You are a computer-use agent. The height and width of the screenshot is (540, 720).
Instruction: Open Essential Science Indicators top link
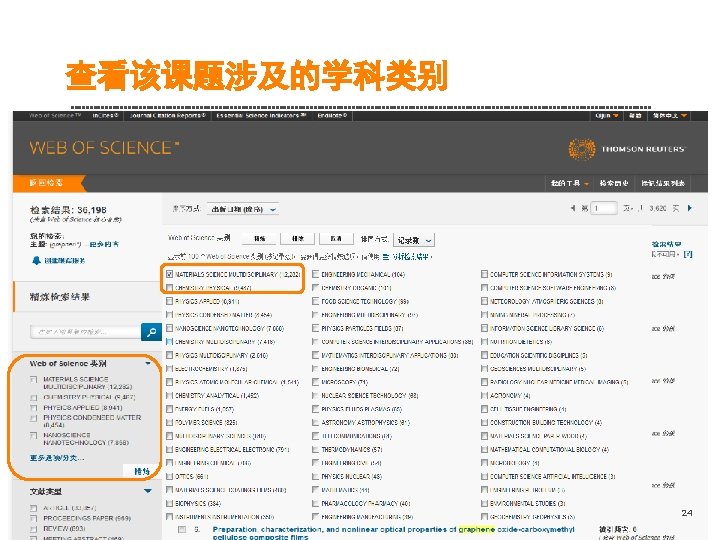(x=261, y=115)
